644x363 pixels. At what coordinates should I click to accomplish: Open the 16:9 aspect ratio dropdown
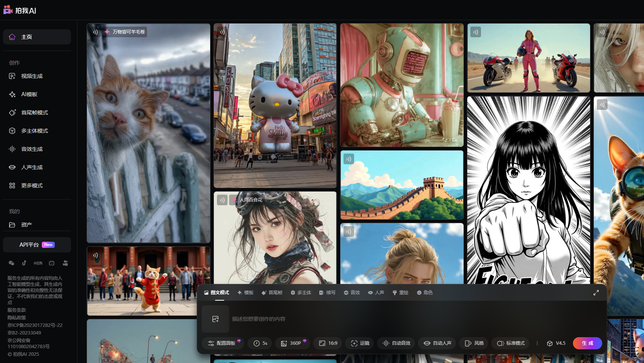[328, 343]
